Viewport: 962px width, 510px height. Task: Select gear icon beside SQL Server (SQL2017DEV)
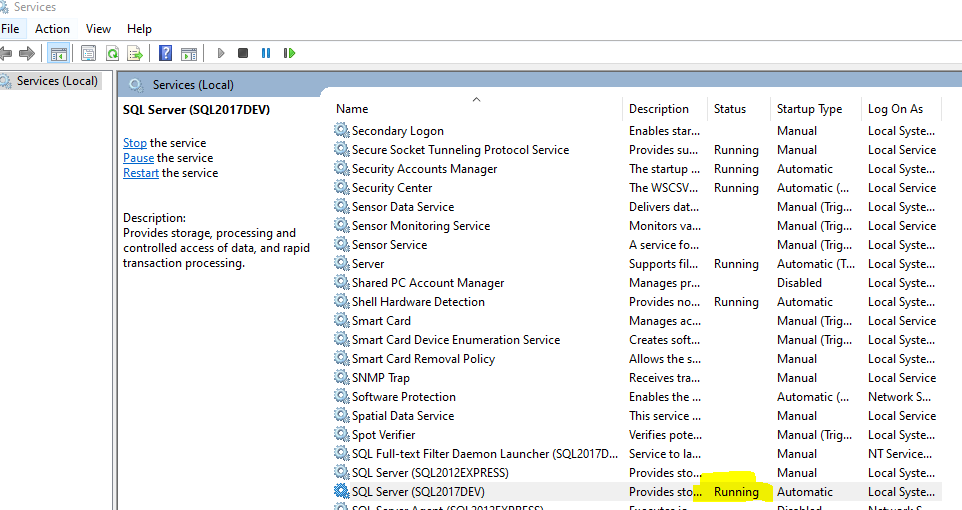click(342, 492)
